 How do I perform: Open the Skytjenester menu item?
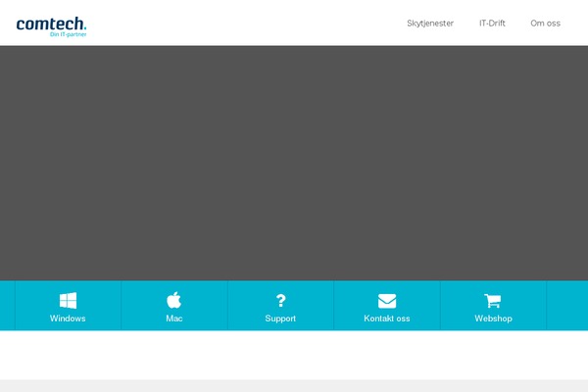coord(430,24)
